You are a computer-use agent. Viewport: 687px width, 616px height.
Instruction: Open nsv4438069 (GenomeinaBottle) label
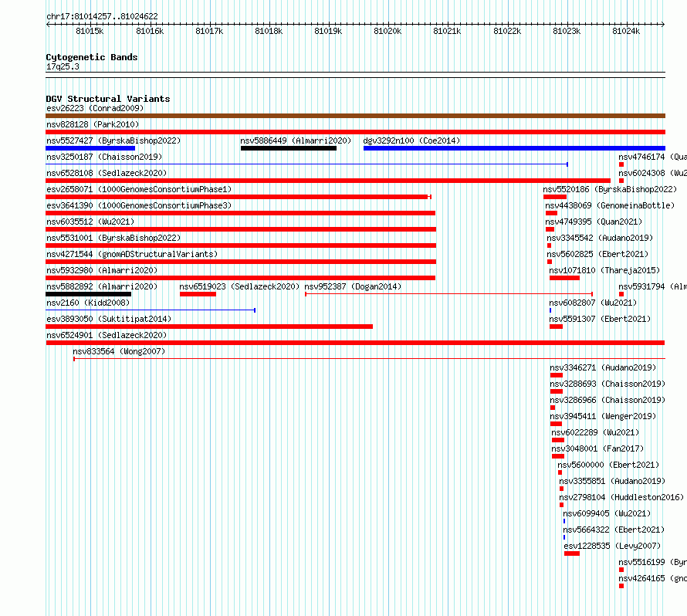(x=610, y=205)
